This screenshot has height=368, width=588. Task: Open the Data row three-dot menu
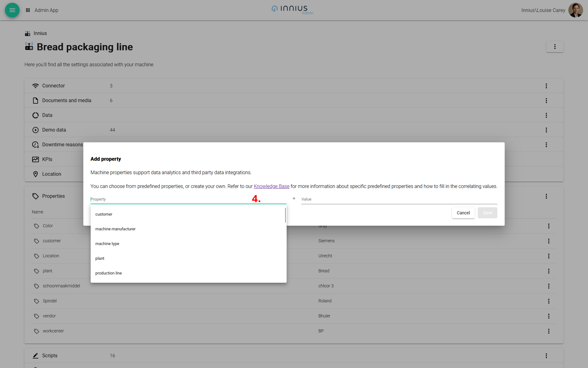point(546,115)
